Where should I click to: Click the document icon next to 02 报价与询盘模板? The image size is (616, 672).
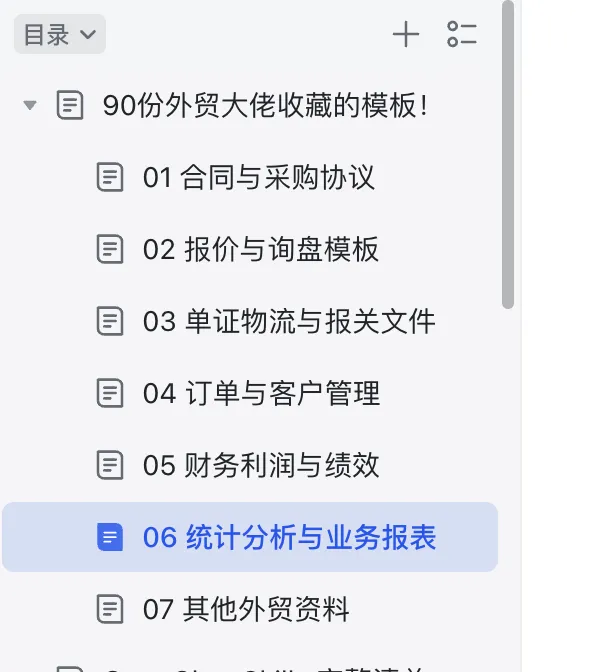(x=110, y=249)
